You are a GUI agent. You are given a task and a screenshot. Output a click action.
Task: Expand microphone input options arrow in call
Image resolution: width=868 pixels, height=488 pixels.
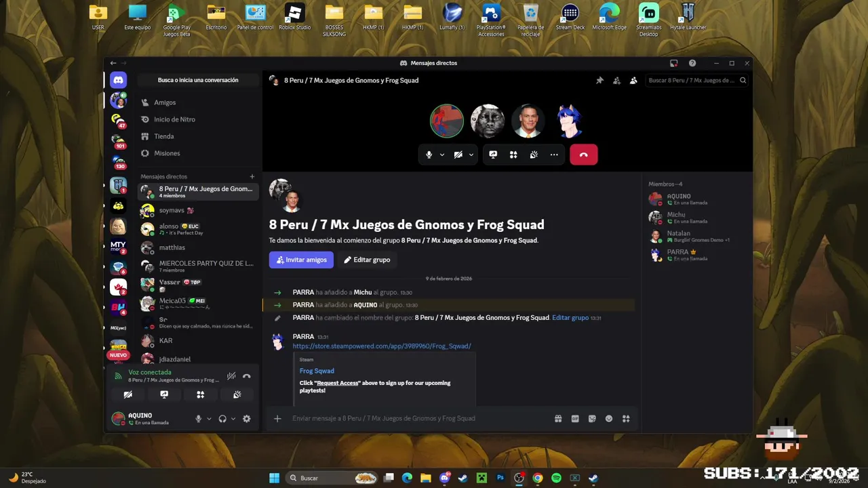pyautogui.click(x=442, y=155)
